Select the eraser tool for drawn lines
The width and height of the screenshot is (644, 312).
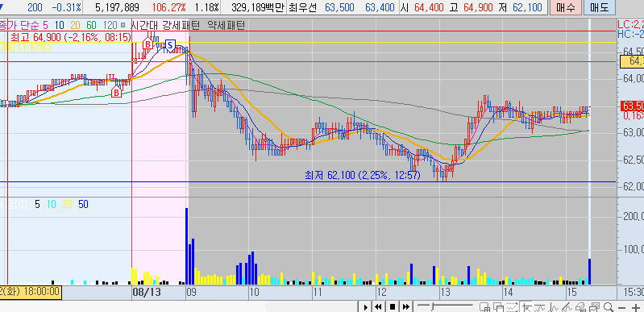coord(580,307)
